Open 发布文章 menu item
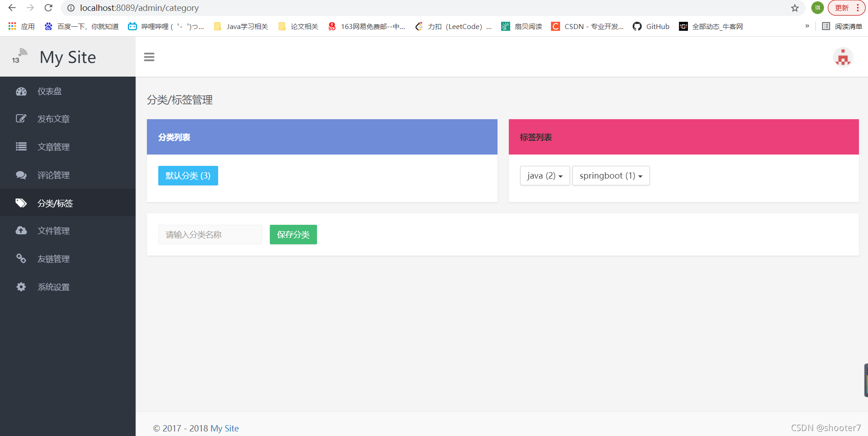This screenshot has width=868, height=436. click(x=68, y=119)
